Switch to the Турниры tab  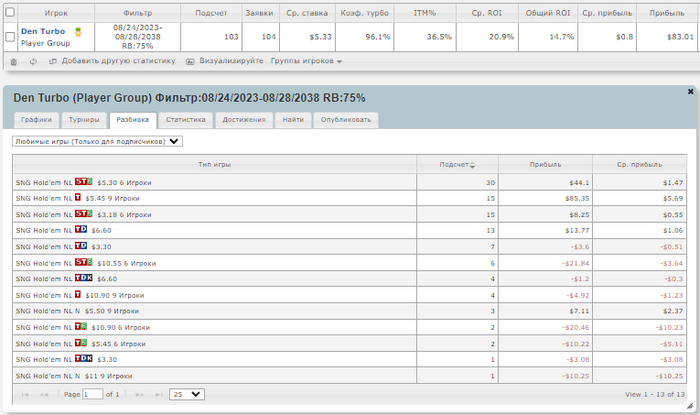coord(83,120)
